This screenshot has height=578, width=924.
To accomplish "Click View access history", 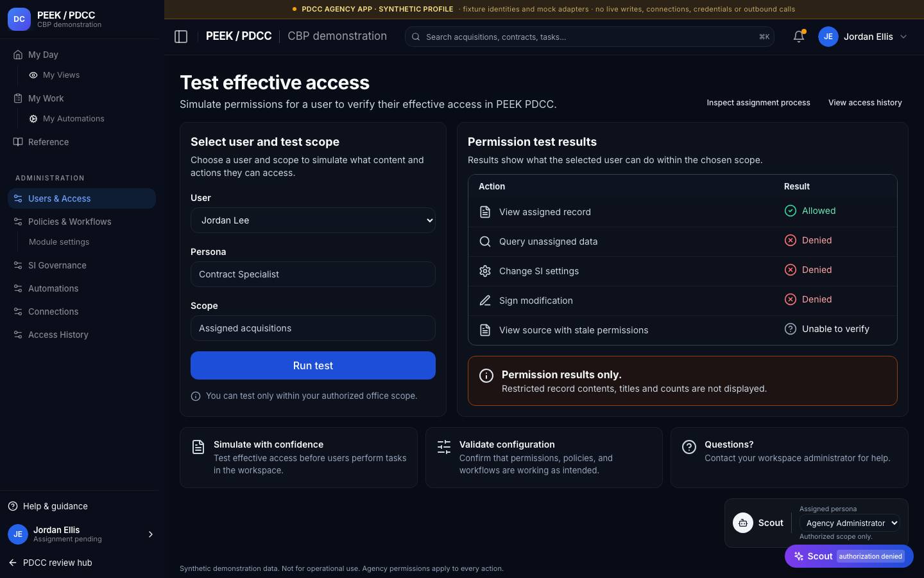I will pos(865,103).
